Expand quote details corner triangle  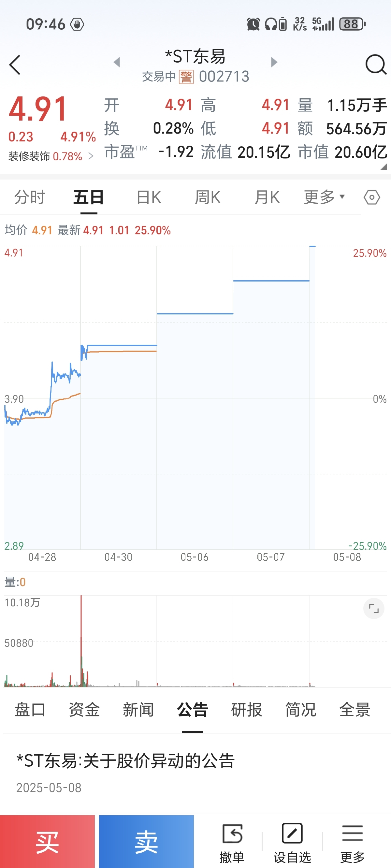(x=383, y=167)
